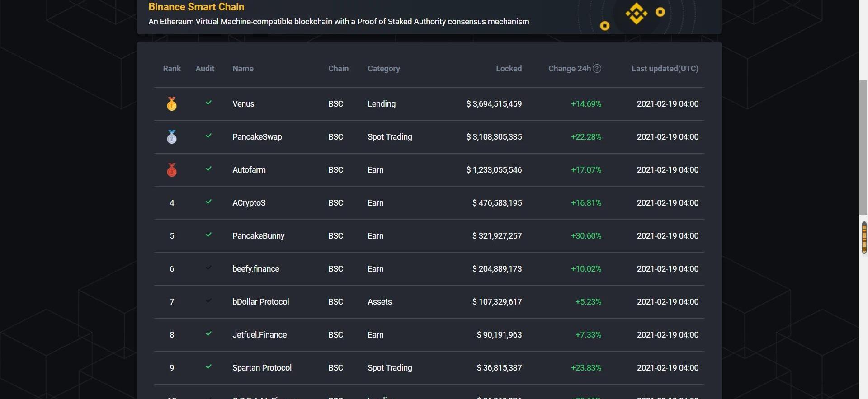Click the Binance Smart Chain heading
The height and width of the screenshot is (399, 868).
click(196, 7)
